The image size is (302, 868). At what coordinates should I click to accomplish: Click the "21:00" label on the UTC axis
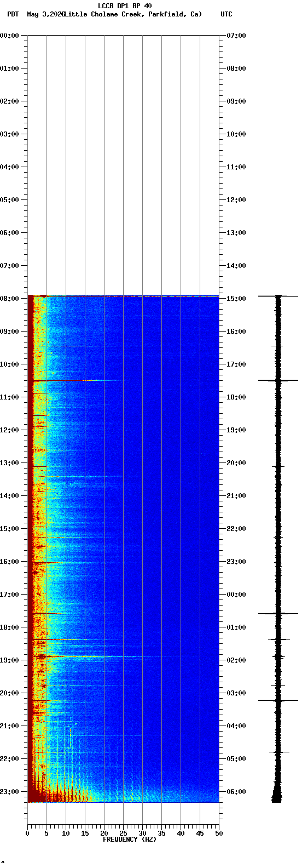click(236, 496)
